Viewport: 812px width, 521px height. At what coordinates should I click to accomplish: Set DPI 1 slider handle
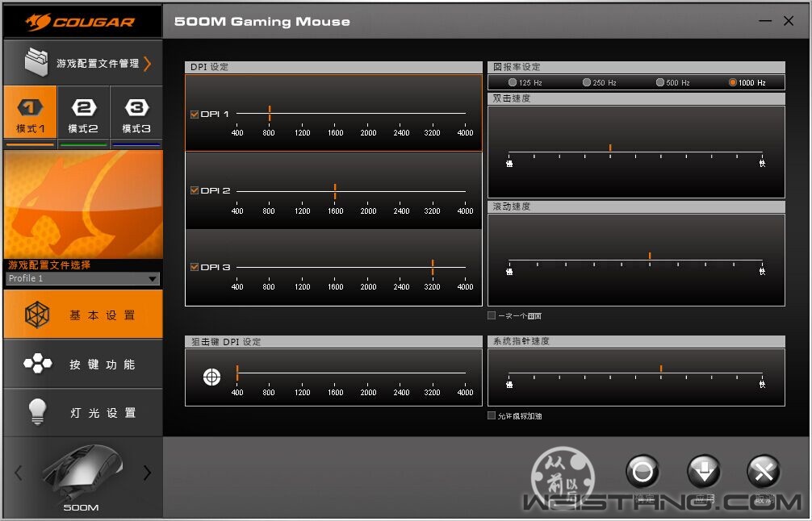coord(270,113)
